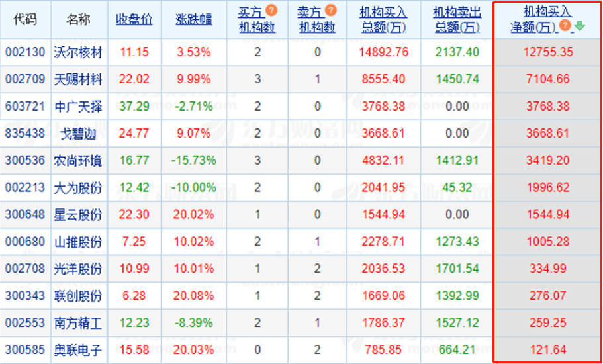Sort by 机构卖出总额(万) header
Screen dimensions: 603x364
click(457, 19)
